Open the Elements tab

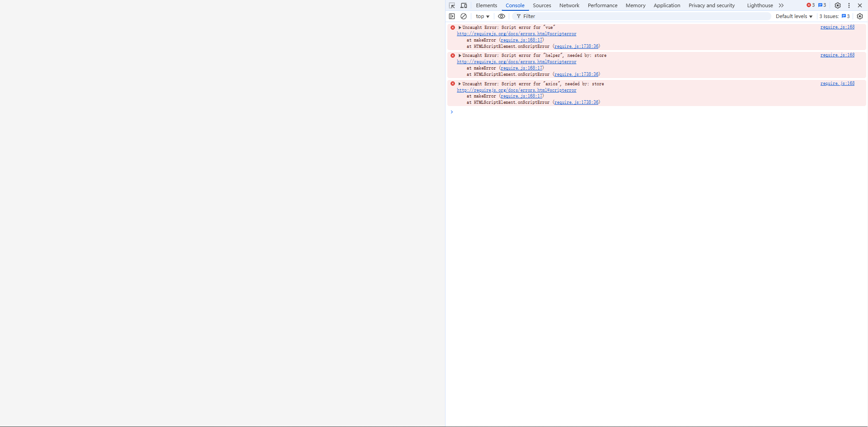point(486,5)
